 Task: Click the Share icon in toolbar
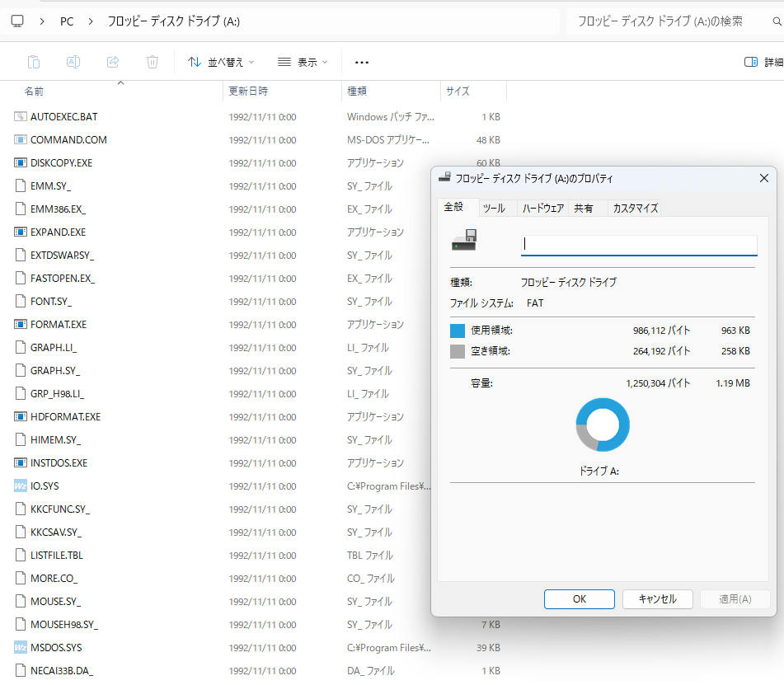click(x=114, y=62)
